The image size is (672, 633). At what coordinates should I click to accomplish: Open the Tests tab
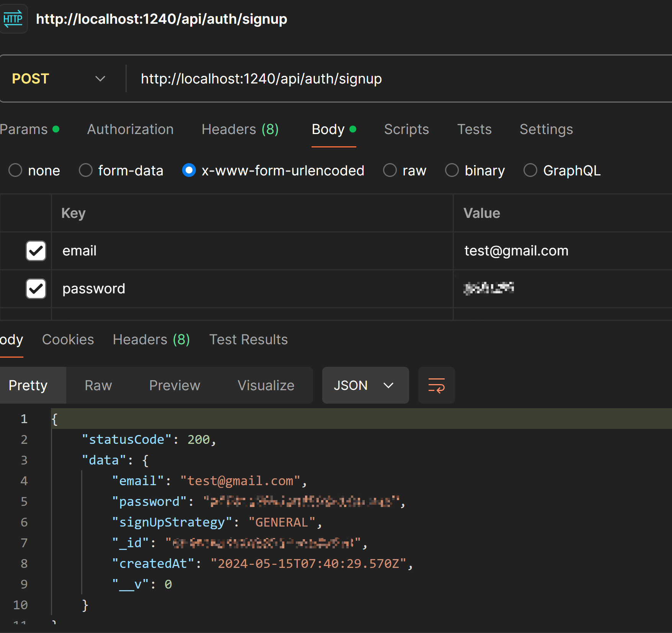tap(474, 129)
